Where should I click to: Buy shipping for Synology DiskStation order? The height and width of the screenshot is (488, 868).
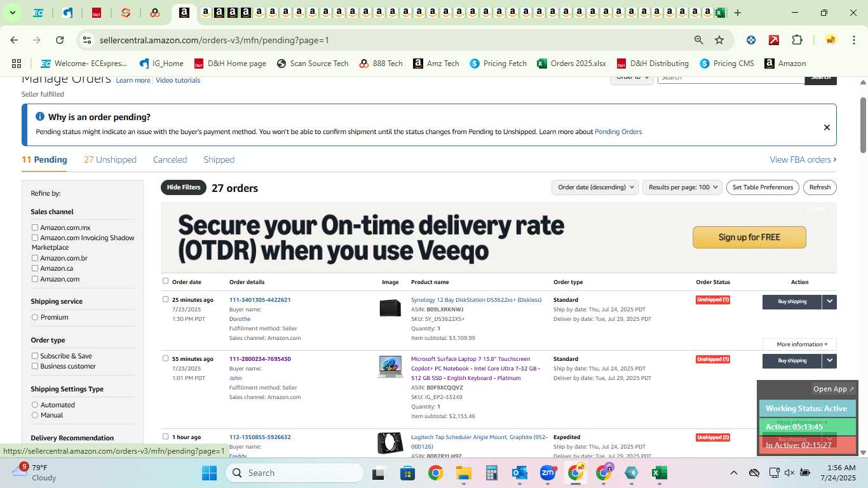point(792,302)
